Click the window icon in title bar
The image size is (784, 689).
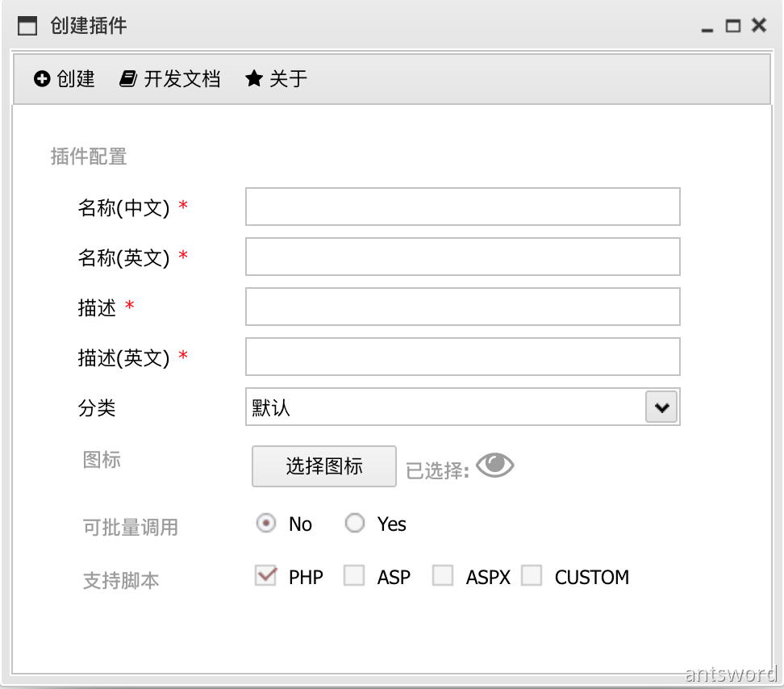pos(27,26)
